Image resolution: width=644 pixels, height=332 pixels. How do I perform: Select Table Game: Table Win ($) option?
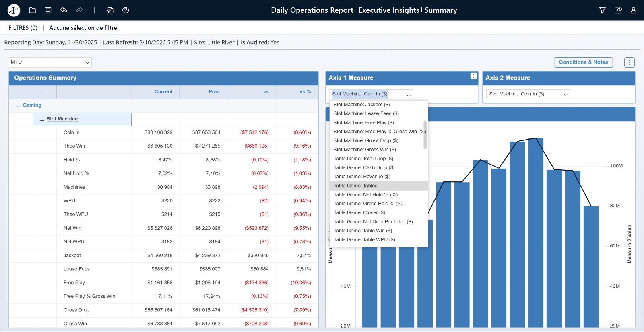pyautogui.click(x=379, y=231)
